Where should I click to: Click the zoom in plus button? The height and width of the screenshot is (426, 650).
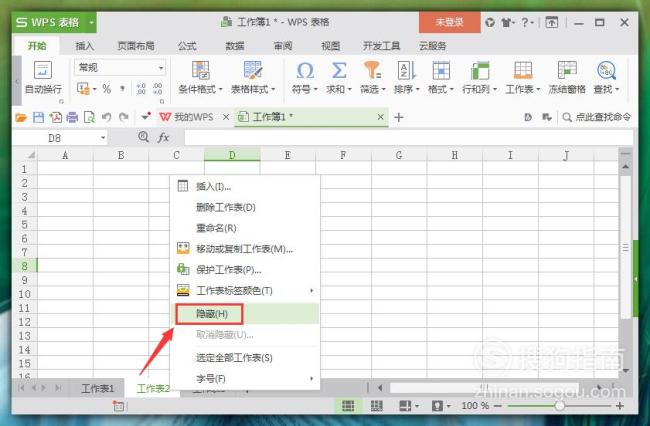(620, 406)
